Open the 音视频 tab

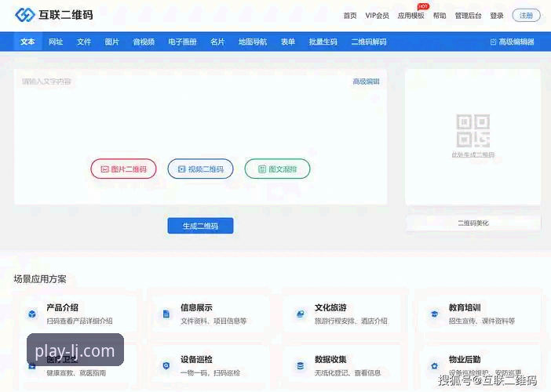[144, 42]
